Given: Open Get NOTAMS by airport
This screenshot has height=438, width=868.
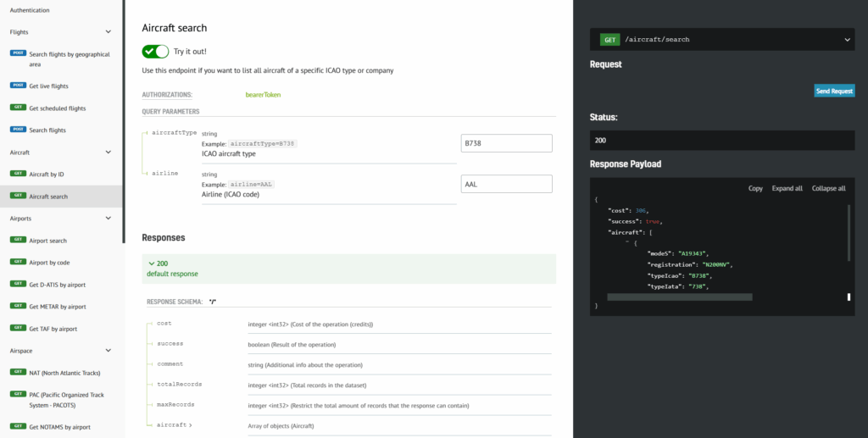Looking at the screenshot, I should pyautogui.click(x=61, y=427).
